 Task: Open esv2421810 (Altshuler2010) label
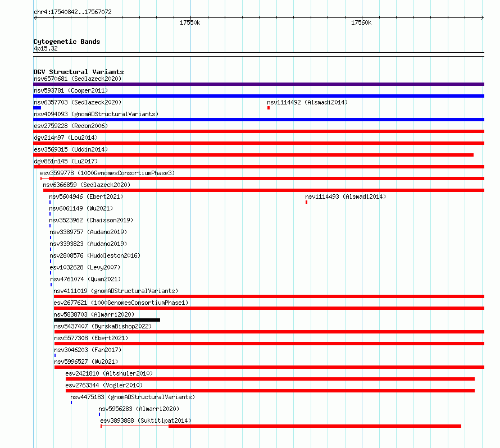(x=109, y=373)
